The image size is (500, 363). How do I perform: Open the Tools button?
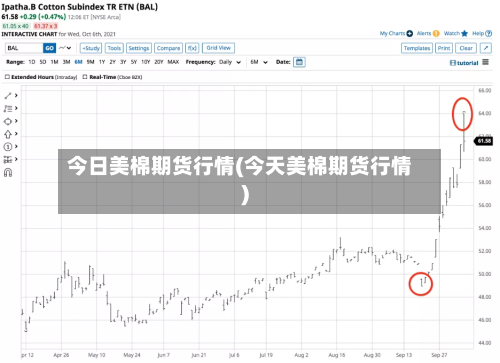point(114,48)
